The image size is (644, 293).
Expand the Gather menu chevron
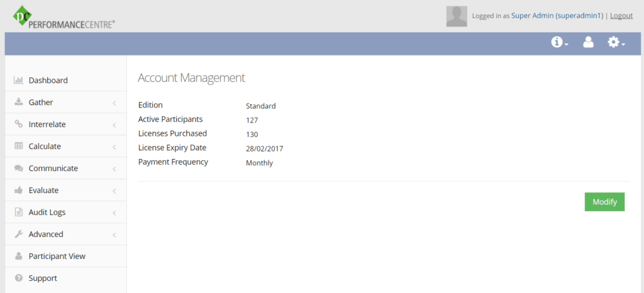(x=114, y=103)
